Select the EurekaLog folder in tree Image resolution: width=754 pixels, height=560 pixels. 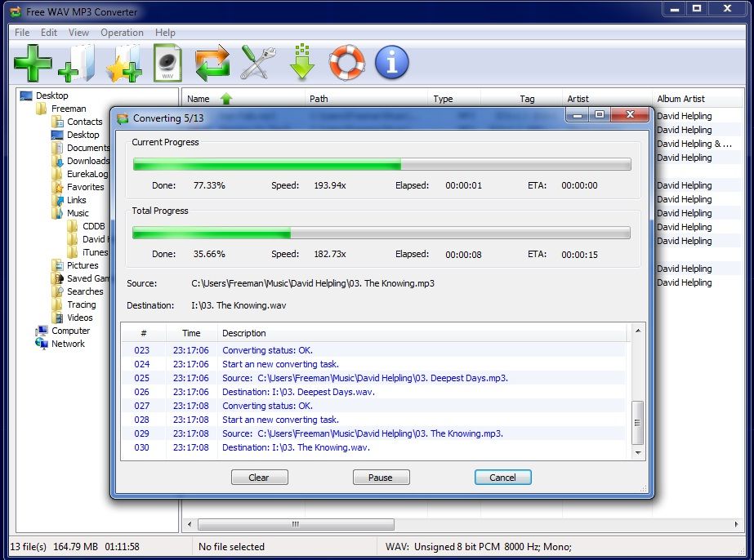87,174
